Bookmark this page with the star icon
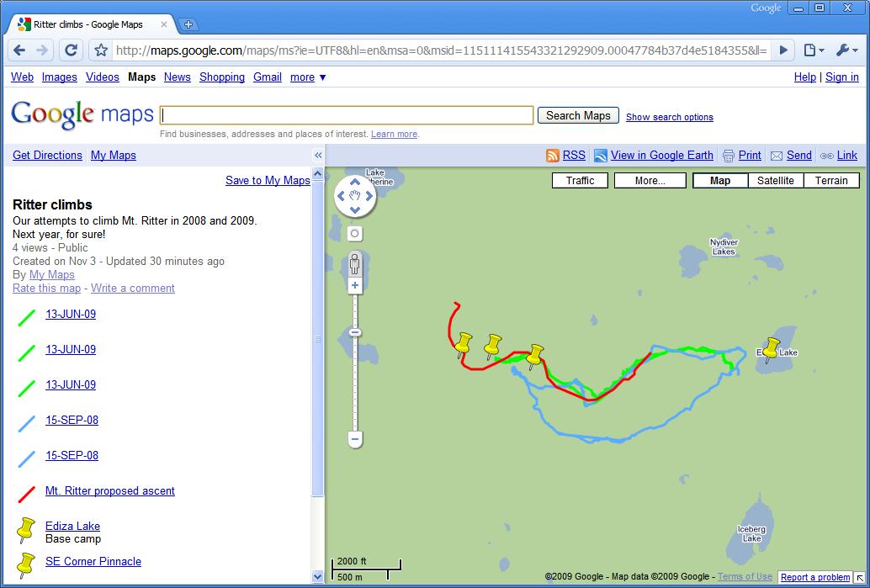870x588 pixels. (101, 50)
